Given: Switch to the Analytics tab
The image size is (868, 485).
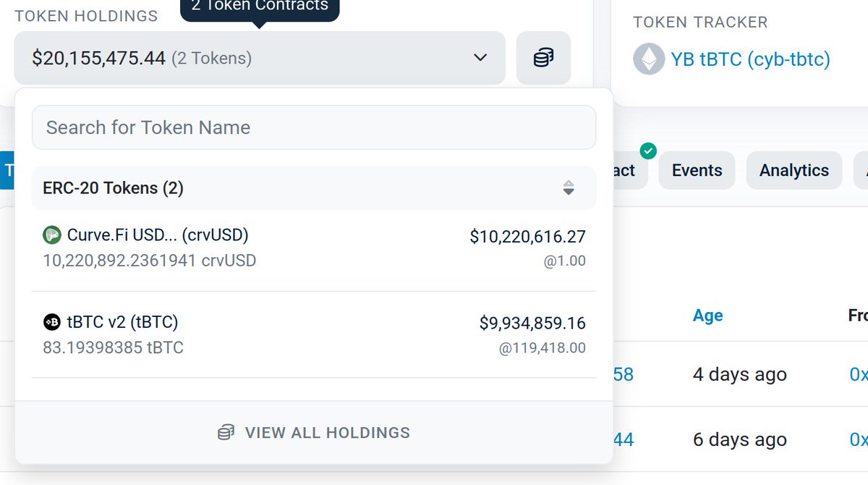Looking at the screenshot, I should [794, 170].
